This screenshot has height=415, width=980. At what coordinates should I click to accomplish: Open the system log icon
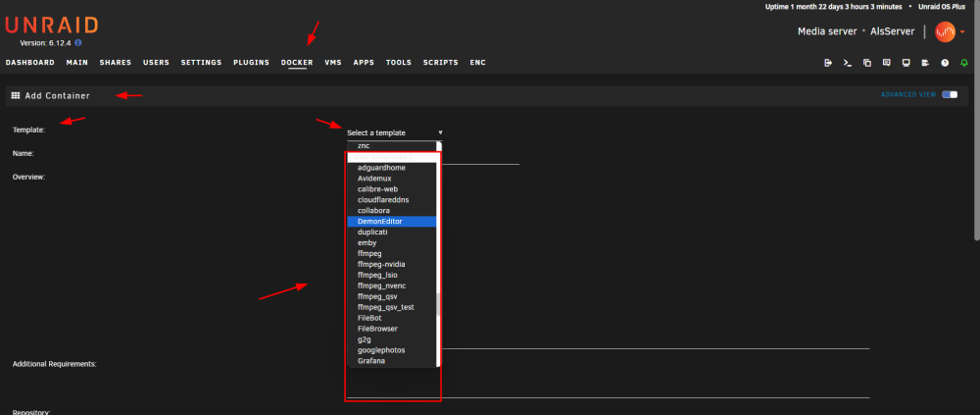tap(925, 63)
